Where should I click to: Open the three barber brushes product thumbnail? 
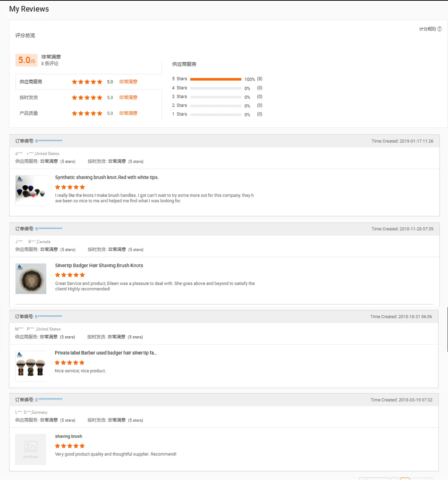point(31,366)
